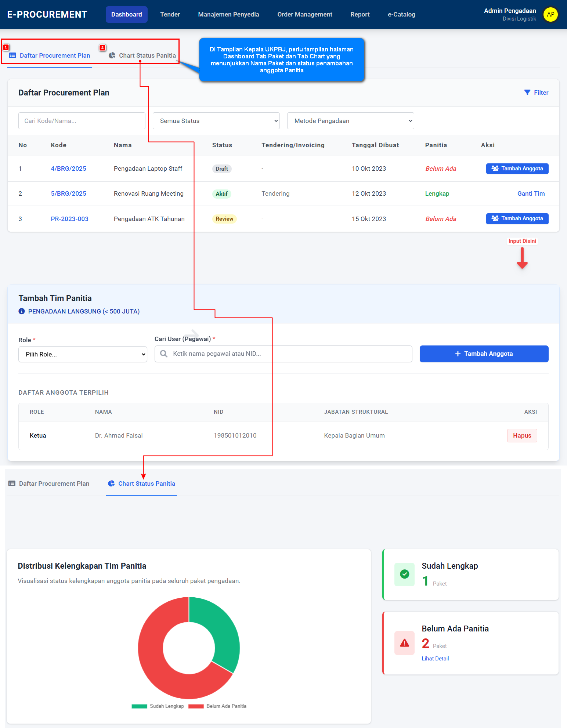
Task: Click Tambah Anggota for Pengadaan Laptop Staff
Action: click(517, 169)
